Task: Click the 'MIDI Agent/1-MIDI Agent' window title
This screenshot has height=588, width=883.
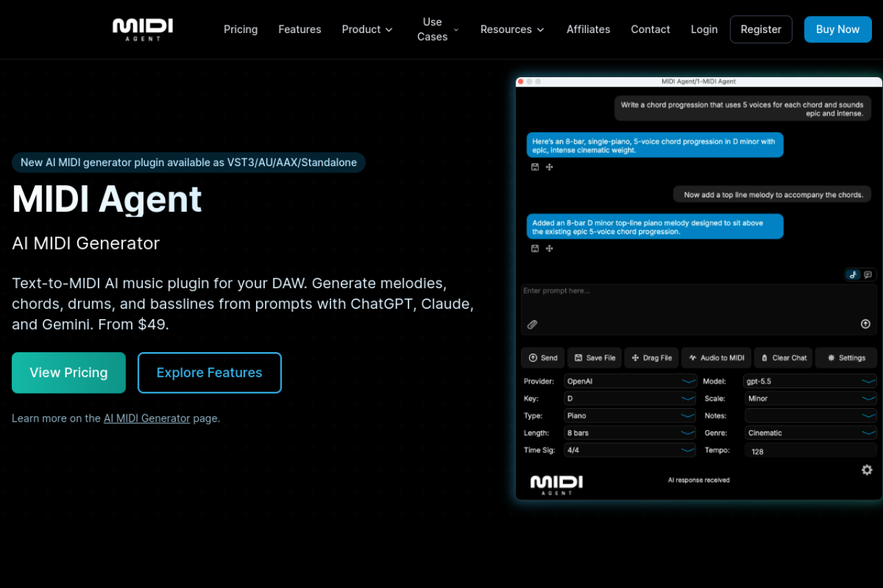Action: tap(699, 81)
